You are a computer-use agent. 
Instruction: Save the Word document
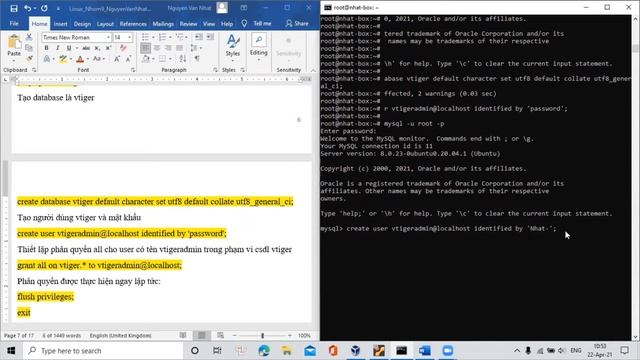pyautogui.click(x=14, y=8)
